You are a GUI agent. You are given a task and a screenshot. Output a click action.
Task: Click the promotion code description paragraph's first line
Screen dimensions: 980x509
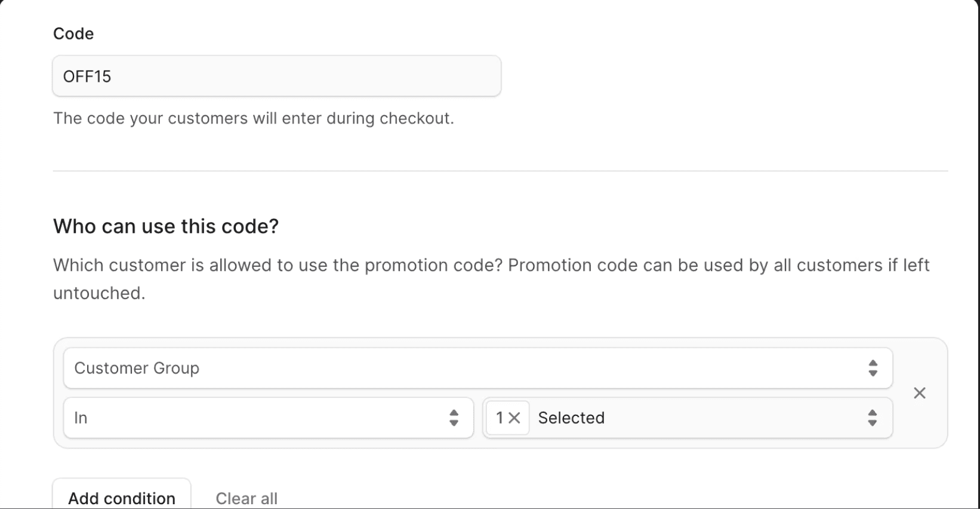tap(491, 265)
